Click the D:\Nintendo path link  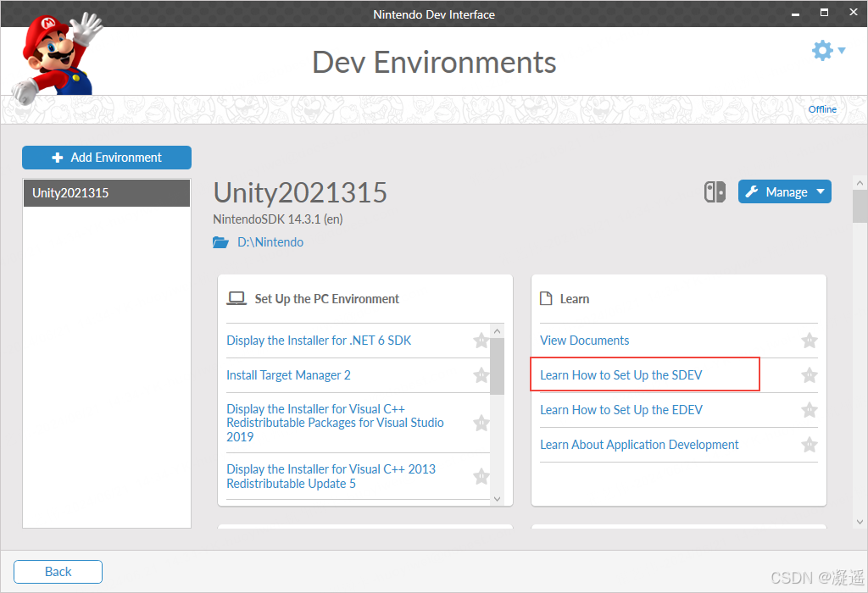pyautogui.click(x=270, y=241)
